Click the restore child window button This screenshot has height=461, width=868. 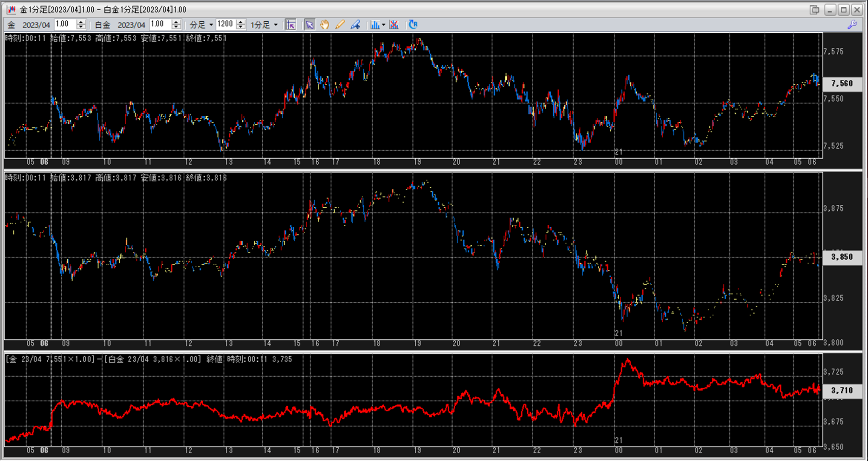pyautogui.click(x=814, y=9)
